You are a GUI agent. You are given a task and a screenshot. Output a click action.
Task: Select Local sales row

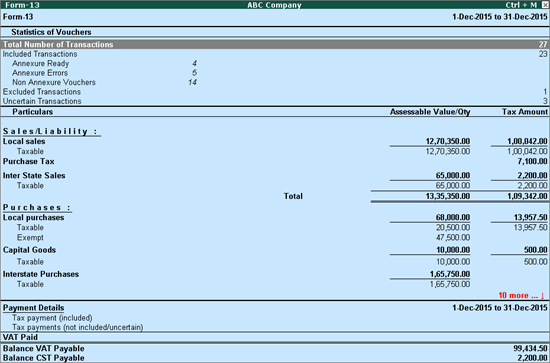[275, 141]
